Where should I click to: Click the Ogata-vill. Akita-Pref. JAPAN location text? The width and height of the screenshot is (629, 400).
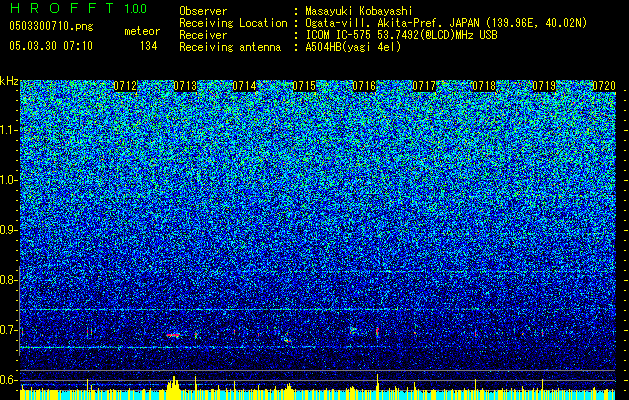446,23
